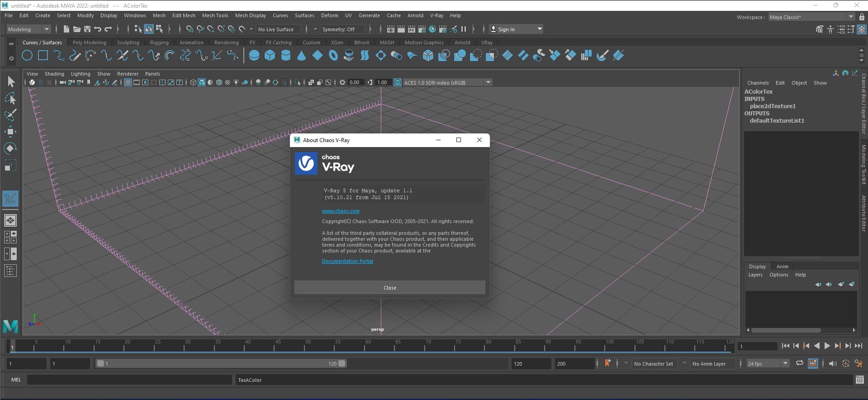Open the www.chaos.com link

click(x=341, y=211)
